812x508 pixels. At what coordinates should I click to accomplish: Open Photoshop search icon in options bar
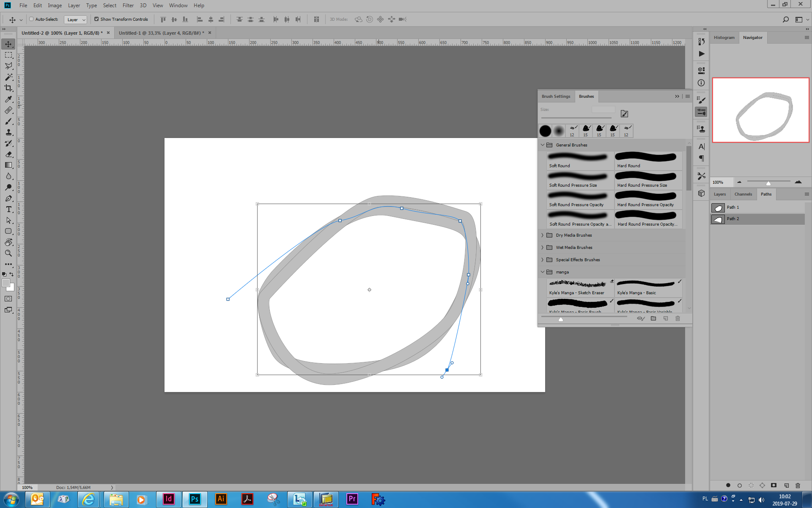click(786, 19)
